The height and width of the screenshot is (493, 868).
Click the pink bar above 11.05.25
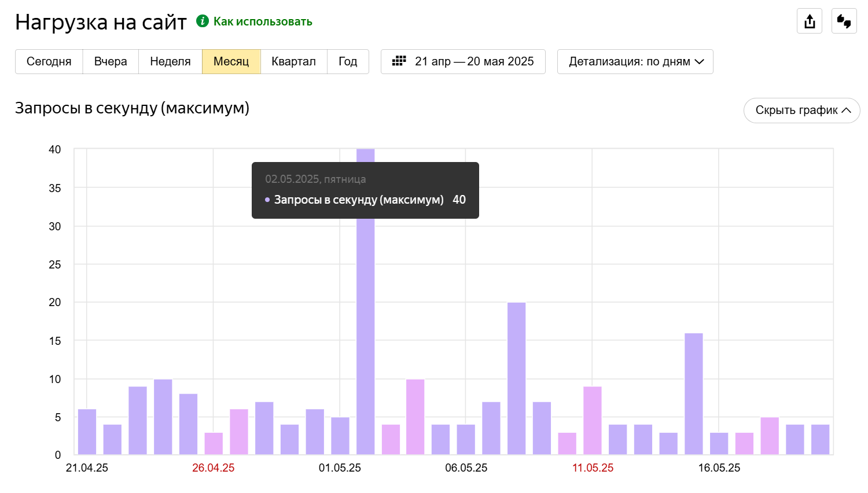click(592, 420)
